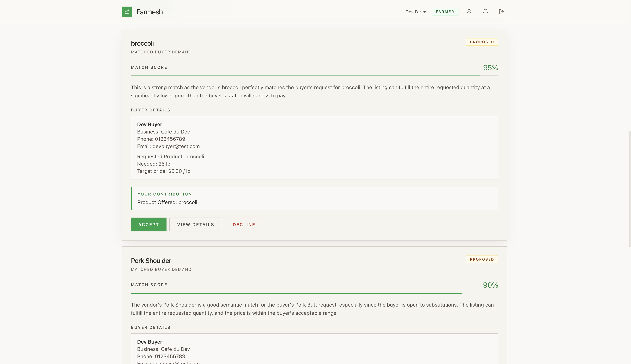Image resolution: width=631 pixels, height=364 pixels.
Task: Click the Your Contribution panel
Action: pyautogui.click(x=314, y=198)
